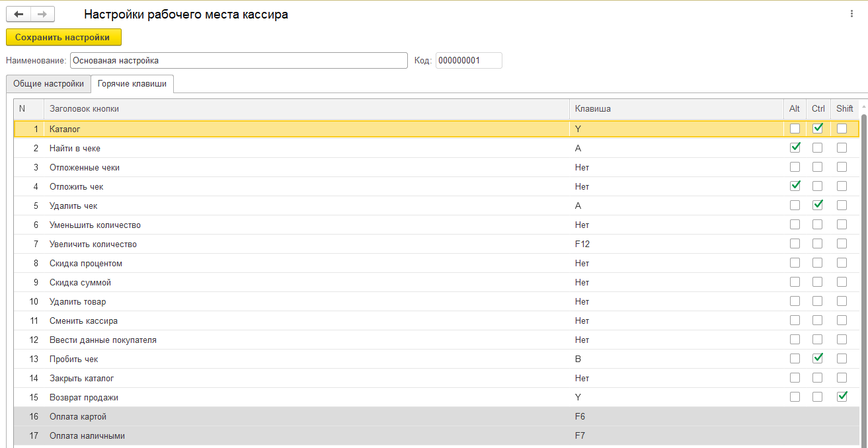Click key cell F12 for Увеличить количество

pos(582,244)
